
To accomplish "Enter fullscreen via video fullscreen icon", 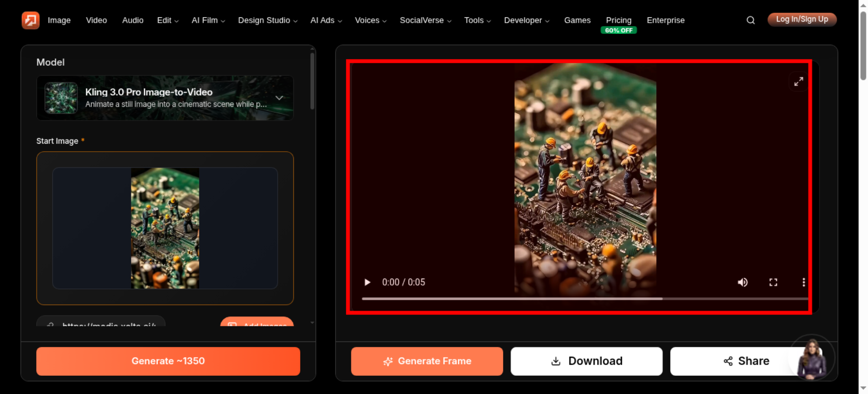I will click(x=773, y=282).
